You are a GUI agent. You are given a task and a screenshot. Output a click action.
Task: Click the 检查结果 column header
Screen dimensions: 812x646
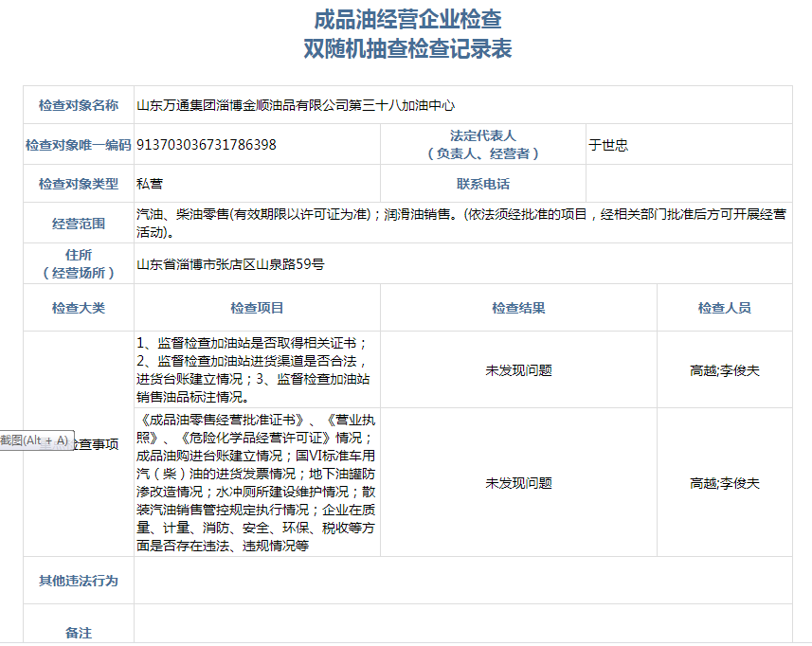pos(519,308)
